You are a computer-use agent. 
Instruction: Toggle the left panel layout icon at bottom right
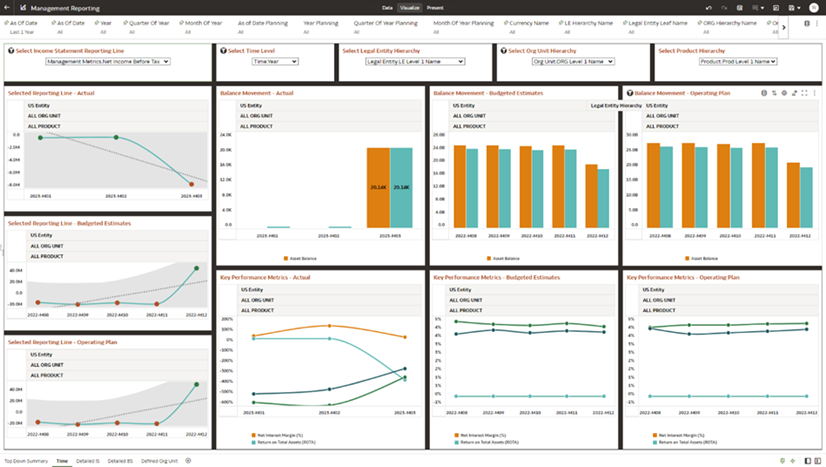808,461
